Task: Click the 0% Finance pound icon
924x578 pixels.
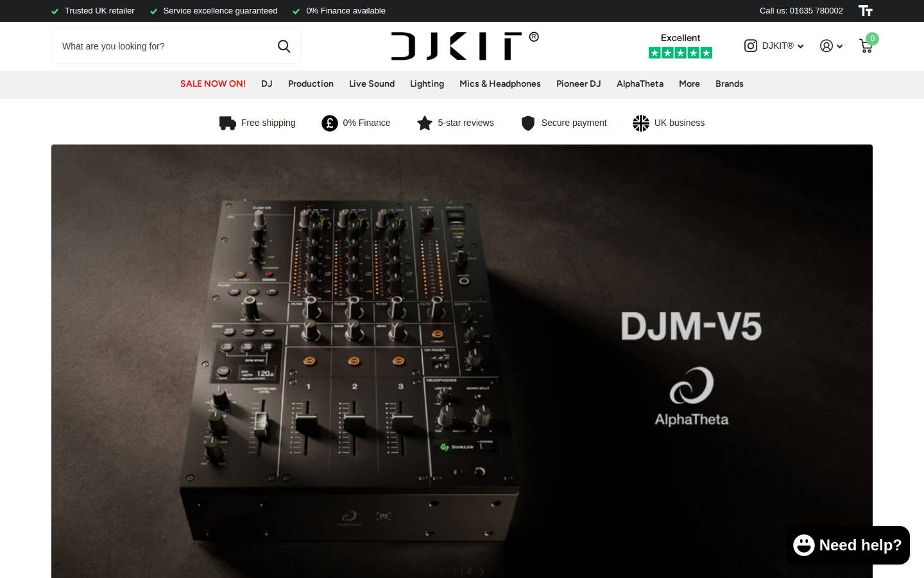Action: 329,123
